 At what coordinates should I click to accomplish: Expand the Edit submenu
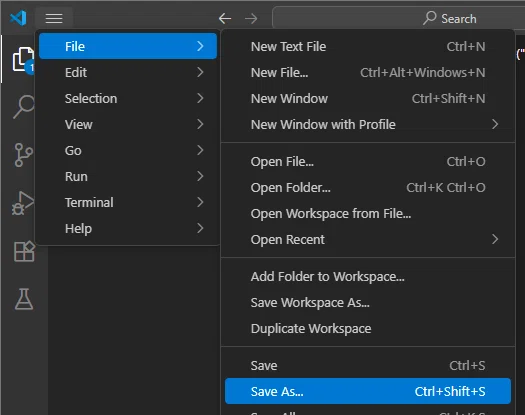coord(128,72)
